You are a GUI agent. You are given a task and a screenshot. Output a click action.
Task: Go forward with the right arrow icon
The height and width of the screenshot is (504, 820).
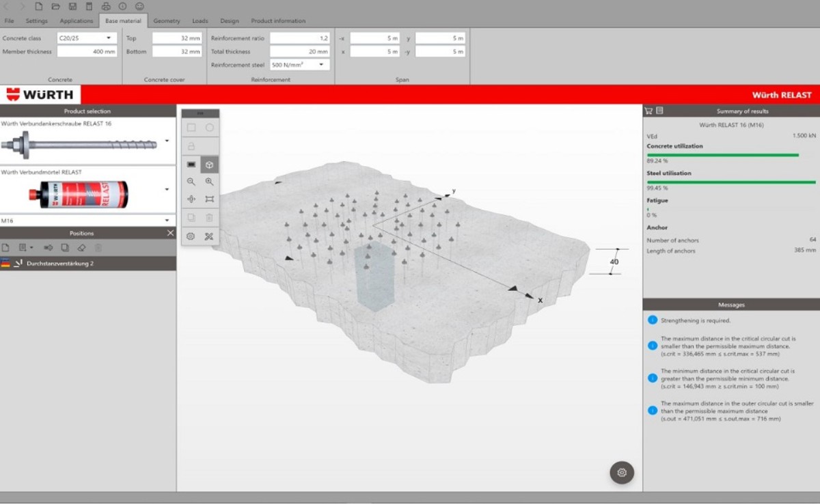click(22, 7)
